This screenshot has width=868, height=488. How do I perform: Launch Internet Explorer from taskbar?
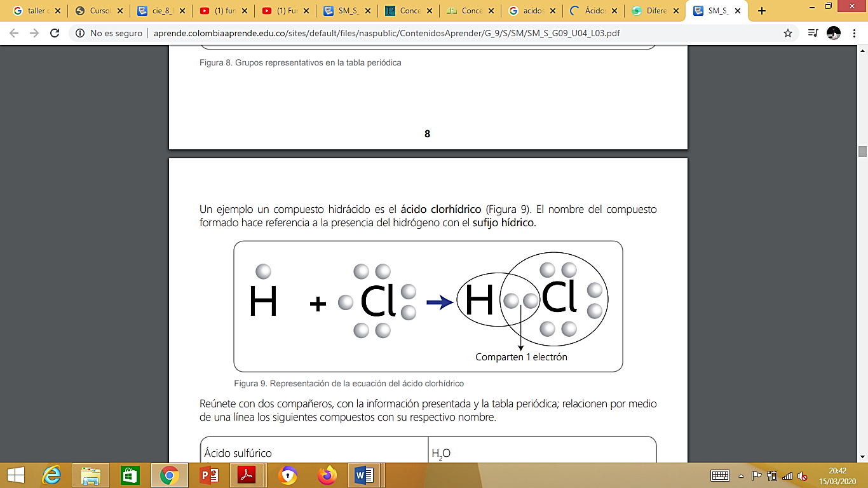click(51, 475)
